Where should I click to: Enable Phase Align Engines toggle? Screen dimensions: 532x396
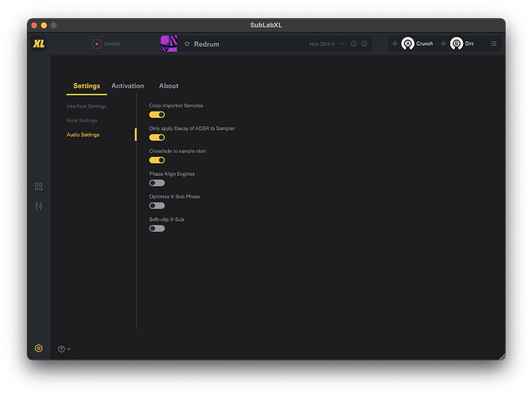point(157,183)
